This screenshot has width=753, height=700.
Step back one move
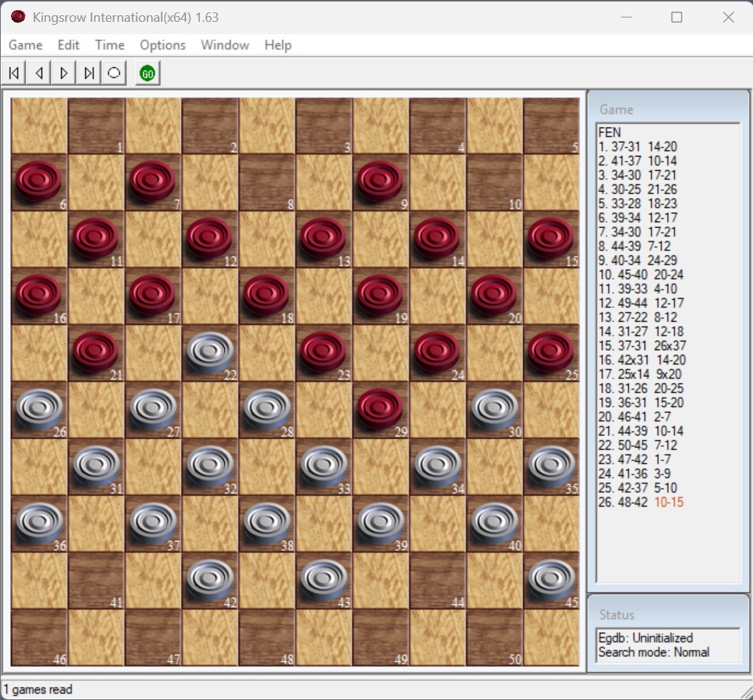(x=39, y=73)
